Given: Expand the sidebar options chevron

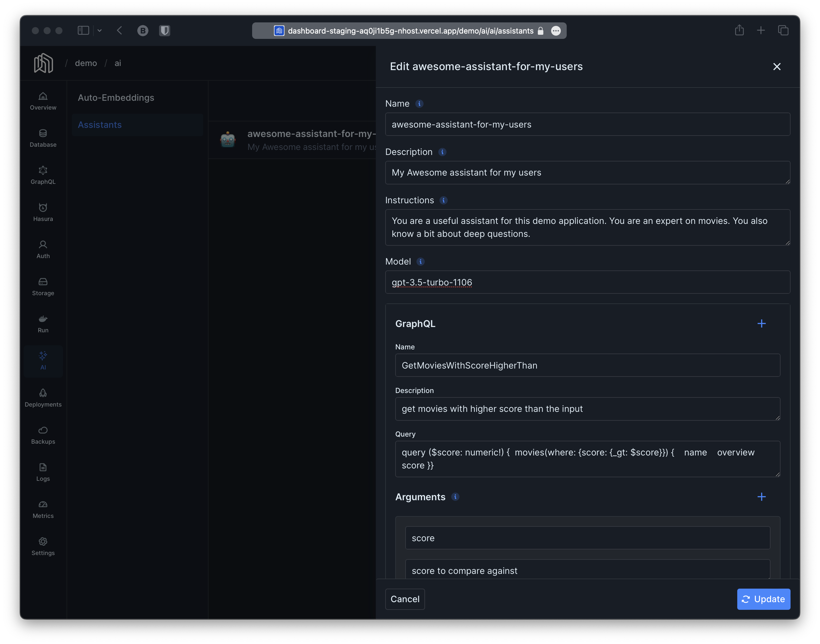Looking at the screenshot, I should coord(100,31).
